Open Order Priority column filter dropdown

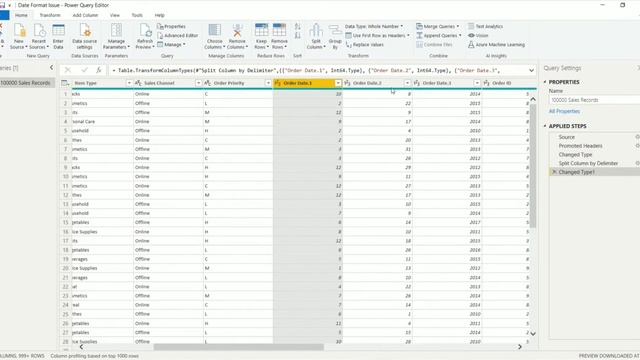[x=268, y=83]
